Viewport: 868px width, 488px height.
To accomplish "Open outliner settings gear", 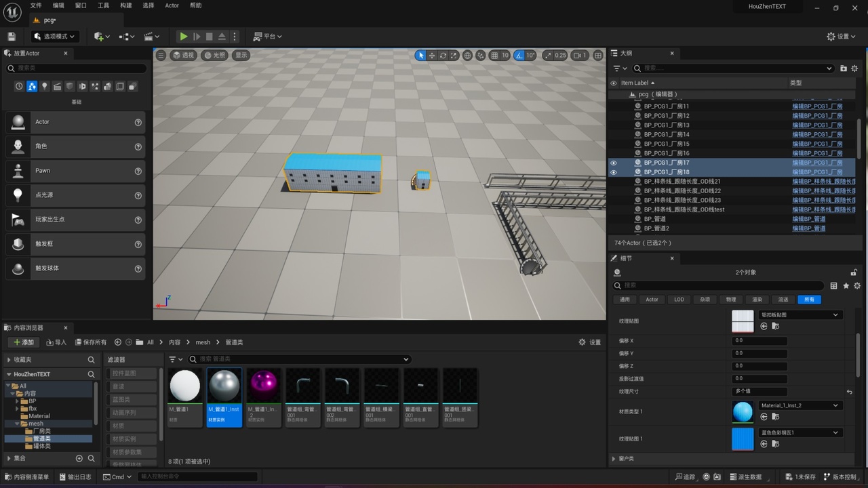I will click(x=854, y=68).
